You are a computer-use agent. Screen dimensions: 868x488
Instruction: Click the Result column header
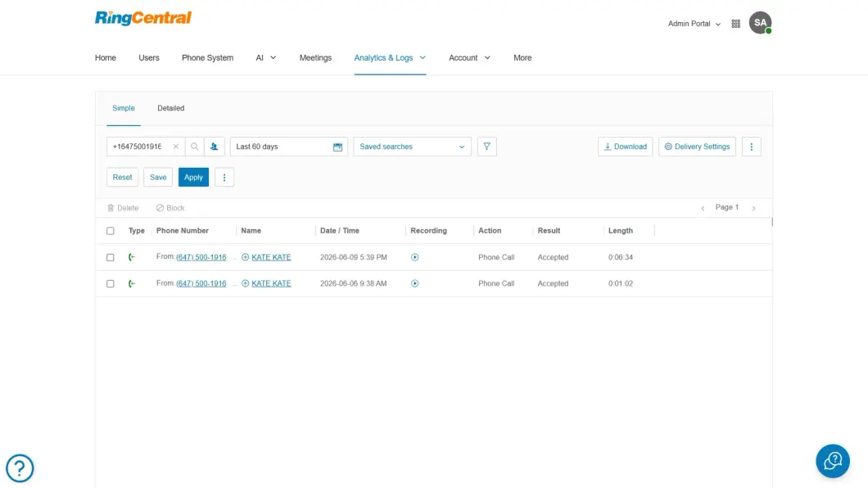549,231
